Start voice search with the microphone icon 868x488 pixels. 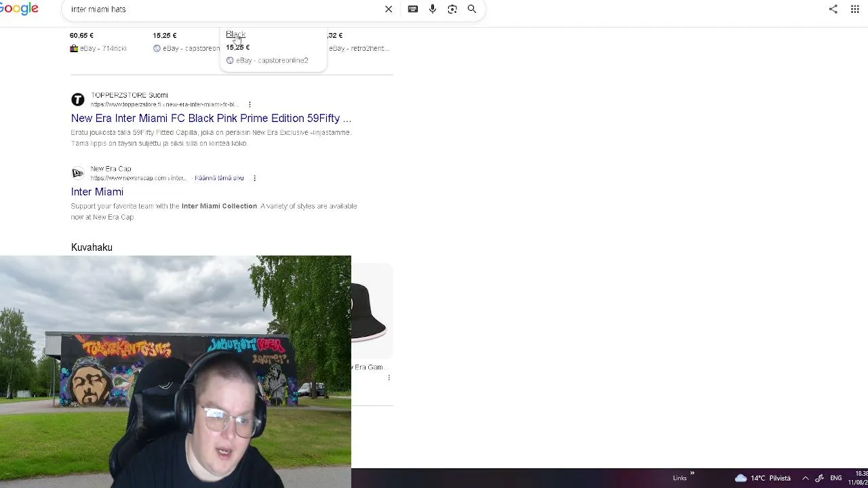[433, 9]
